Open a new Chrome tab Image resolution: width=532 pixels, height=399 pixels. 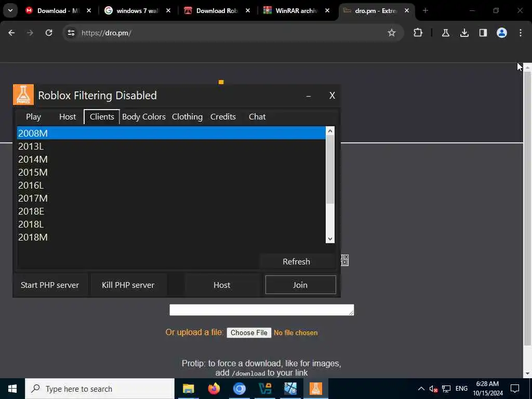tap(425, 10)
